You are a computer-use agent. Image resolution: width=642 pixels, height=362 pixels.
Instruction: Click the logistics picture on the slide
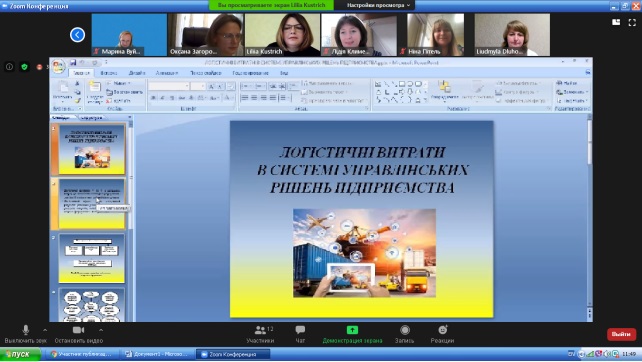click(364, 253)
